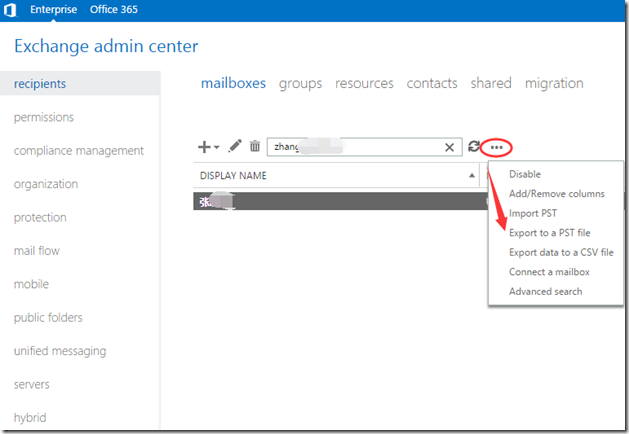Image resolution: width=629 pixels, height=434 pixels.
Task: Click the DISPLAY NAME column header
Action: point(233,176)
